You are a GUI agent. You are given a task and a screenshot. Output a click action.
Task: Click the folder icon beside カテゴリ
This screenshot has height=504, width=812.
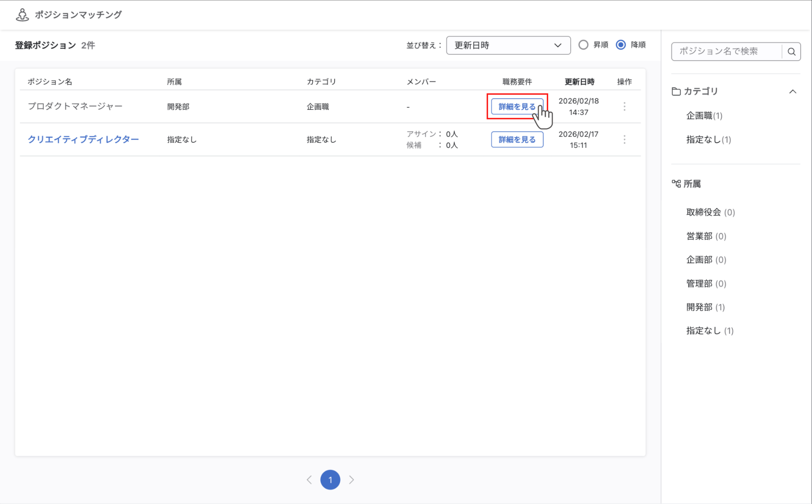(x=676, y=91)
